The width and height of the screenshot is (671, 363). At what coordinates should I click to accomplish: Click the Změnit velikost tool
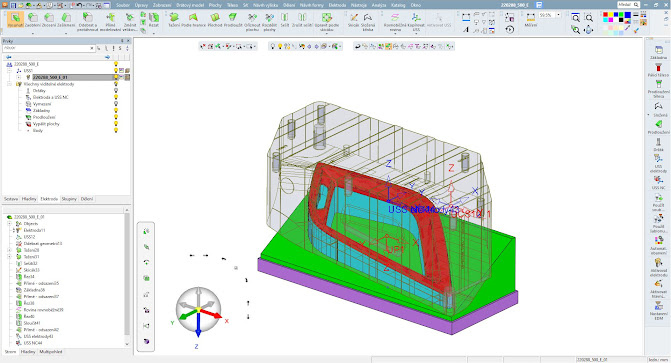(130, 21)
